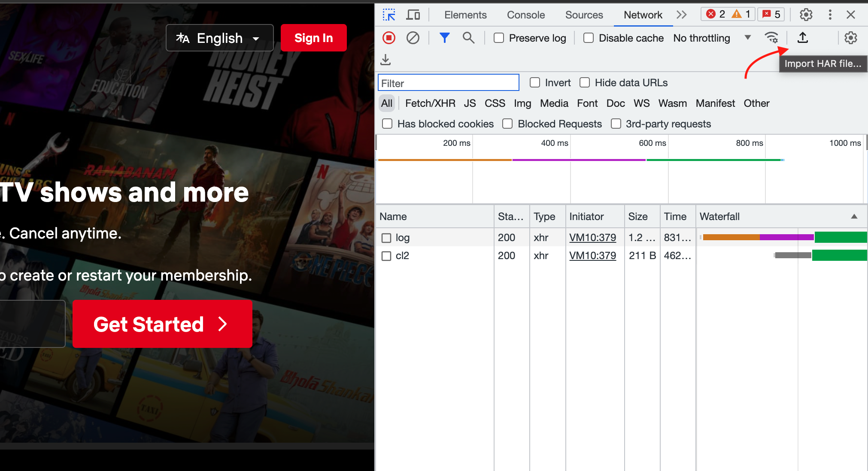This screenshot has width=868, height=471.
Task: Check 3rd-party requests option
Action: coord(616,124)
